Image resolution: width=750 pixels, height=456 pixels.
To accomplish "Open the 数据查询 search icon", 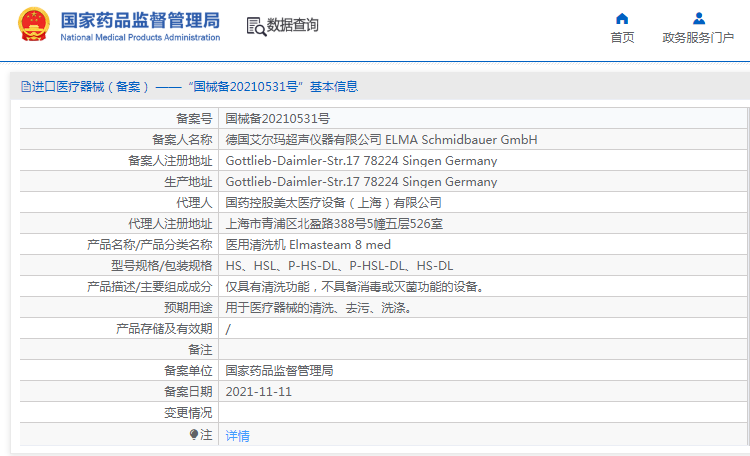I will [x=256, y=26].
